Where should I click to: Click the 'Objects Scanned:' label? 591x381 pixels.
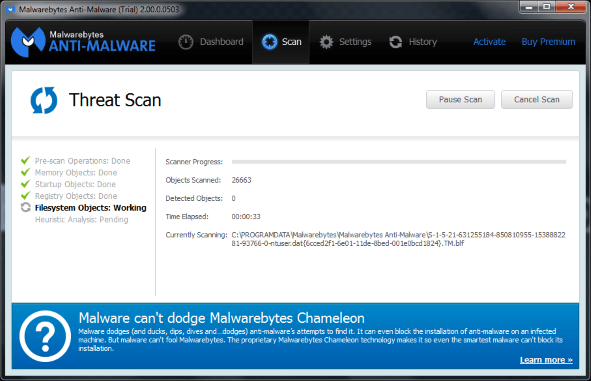[x=193, y=180]
